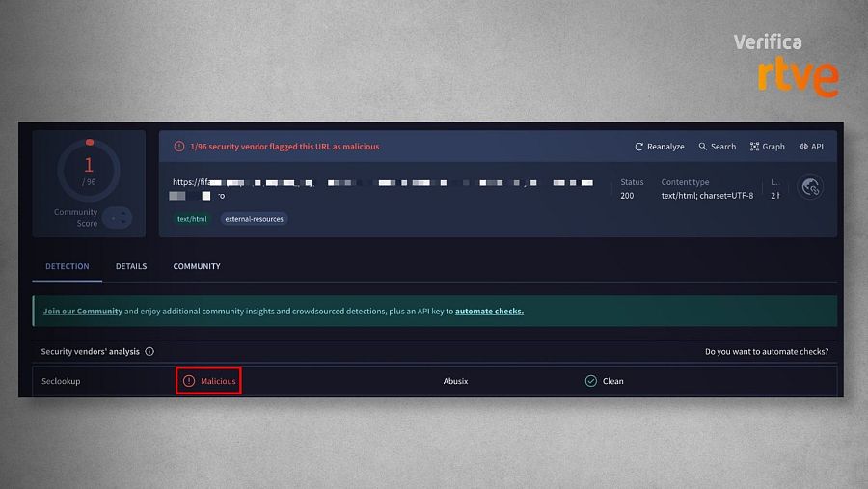Screen dimensions: 868x489
Task: Click the Malicious warning icon for Seclookup
Action: coord(189,381)
